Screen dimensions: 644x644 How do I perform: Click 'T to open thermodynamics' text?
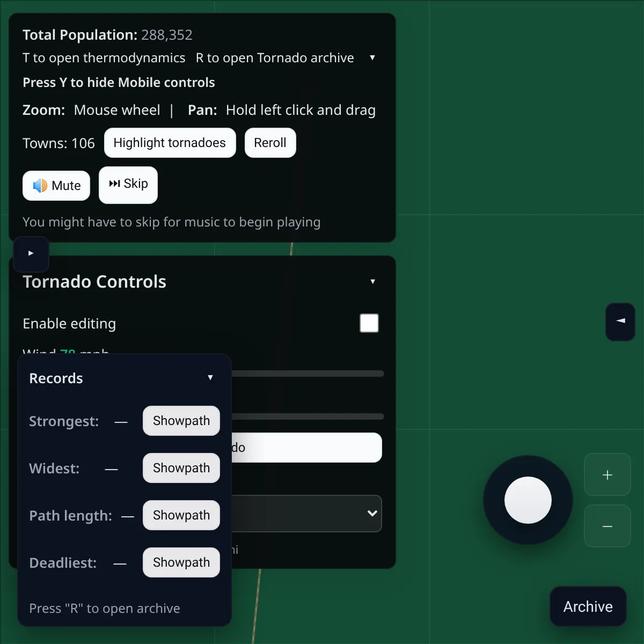coord(104,58)
